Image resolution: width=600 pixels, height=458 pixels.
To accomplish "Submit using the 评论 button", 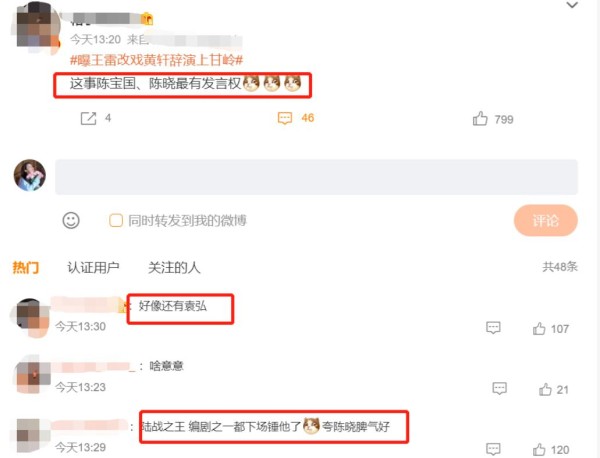I will (546, 220).
